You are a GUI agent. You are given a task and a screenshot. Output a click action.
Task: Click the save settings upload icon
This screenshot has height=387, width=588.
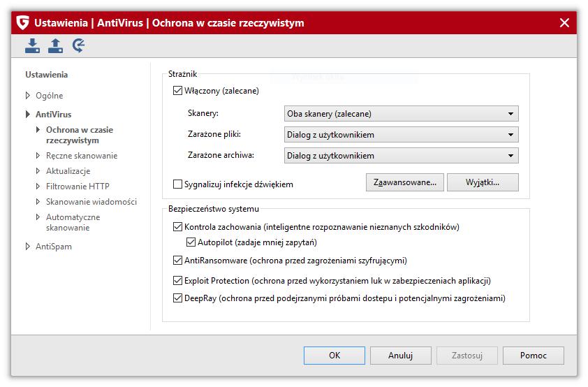(x=55, y=45)
